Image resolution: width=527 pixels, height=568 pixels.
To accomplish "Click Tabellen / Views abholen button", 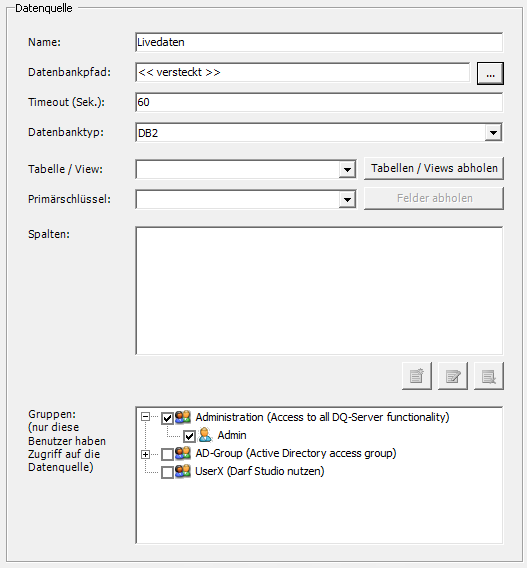I will coord(434,168).
